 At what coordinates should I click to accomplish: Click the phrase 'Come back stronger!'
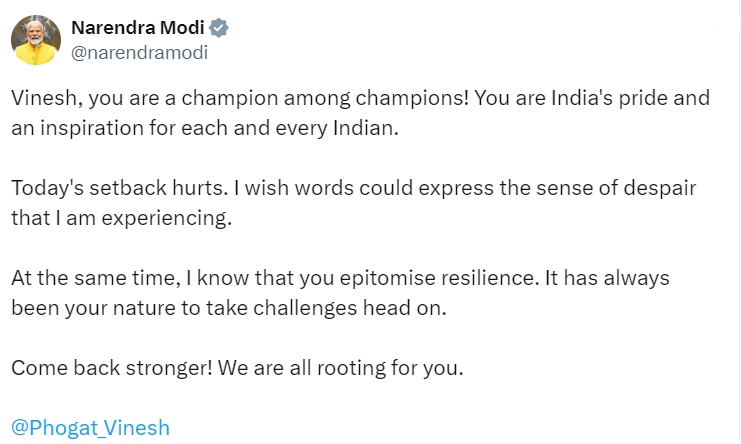[112, 368]
